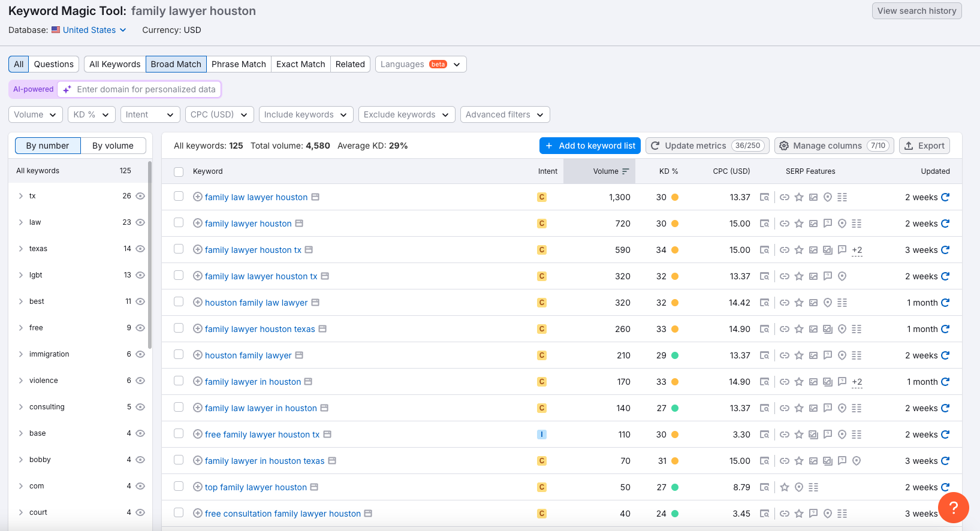The image size is (980, 531).
Task: Switch to the Questions tab
Action: [53, 64]
